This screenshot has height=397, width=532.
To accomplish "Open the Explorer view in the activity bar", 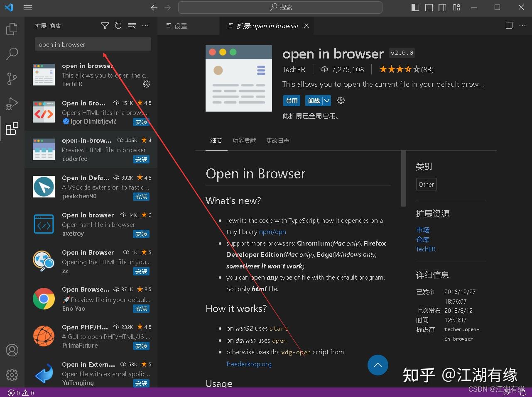I will (12, 29).
